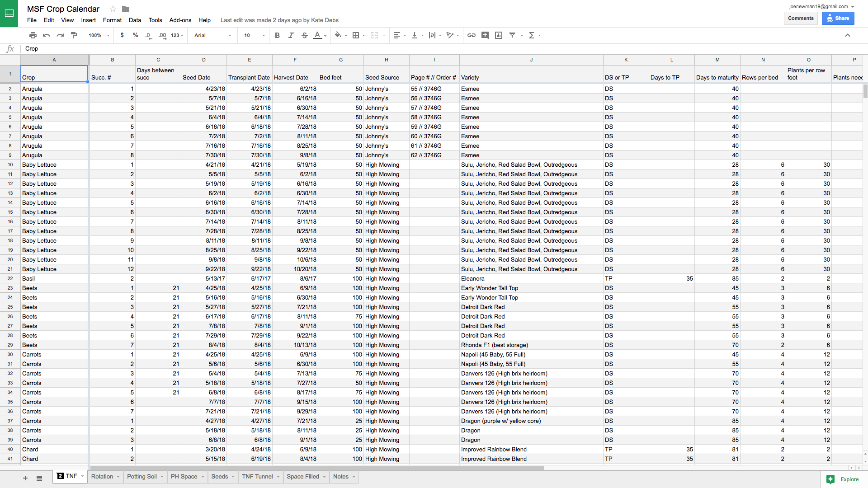Open the text color picker
Image resolution: width=868 pixels, height=488 pixels.
coord(320,35)
